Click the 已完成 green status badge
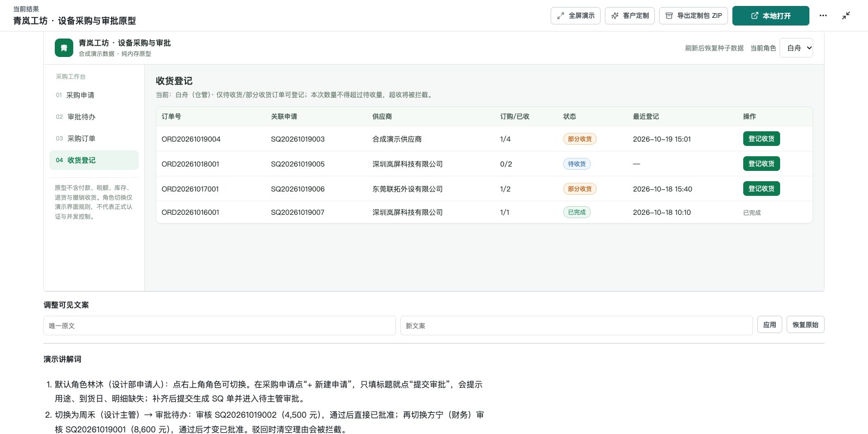The image size is (868, 434). click(577, 212)
